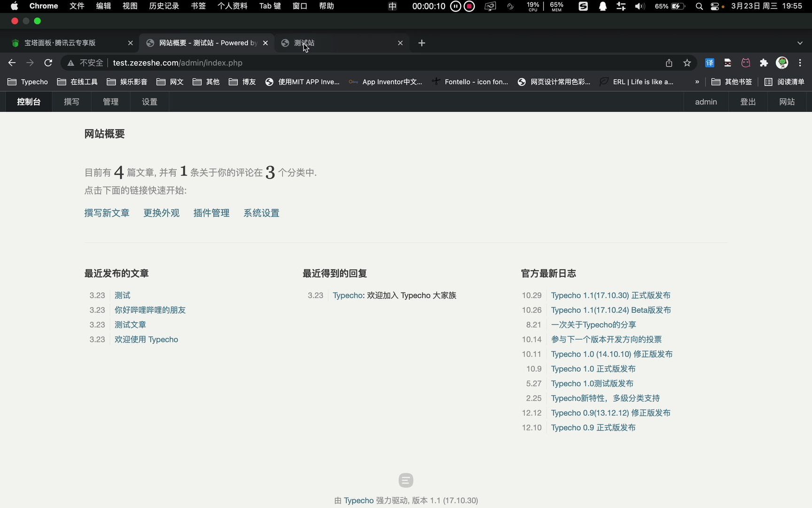
Task: Open Typecho 1.1(17.10.24) Beta版发布 log
Action: pyautogui.click(x=611, y=310)
